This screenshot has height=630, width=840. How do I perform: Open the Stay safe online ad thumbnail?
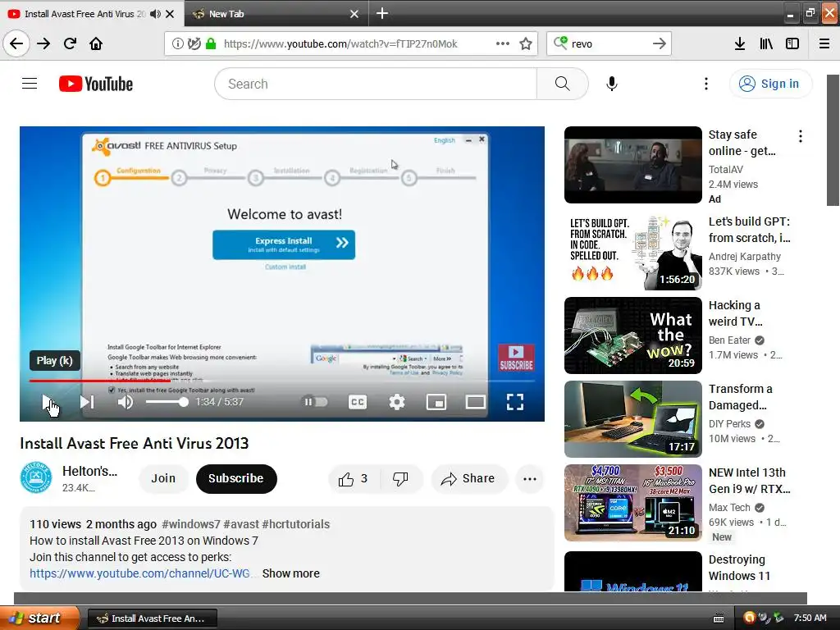coord(632,165)
